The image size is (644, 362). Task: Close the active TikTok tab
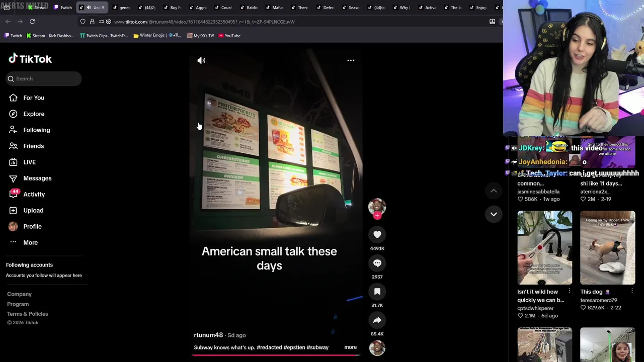click(x=103, y=8)
